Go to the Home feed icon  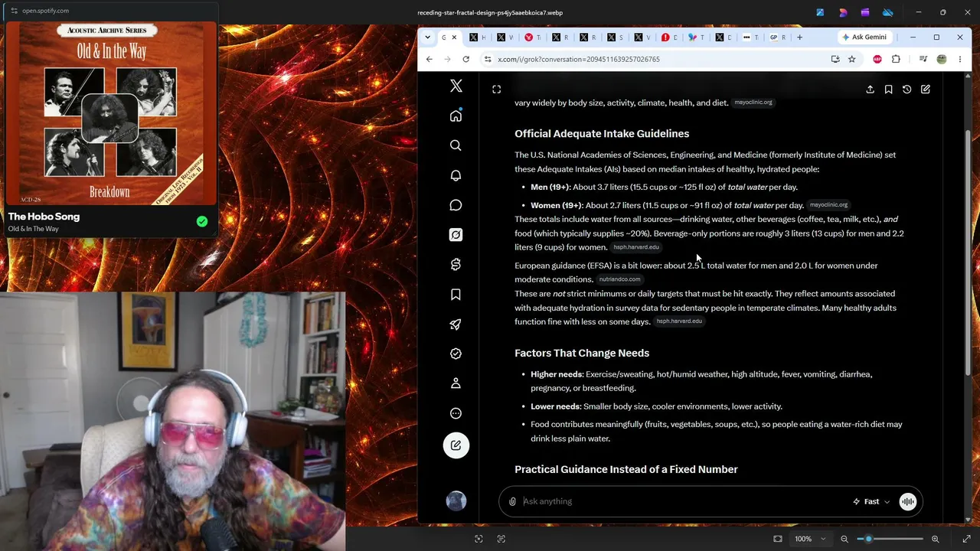click(x=456, y=116)
